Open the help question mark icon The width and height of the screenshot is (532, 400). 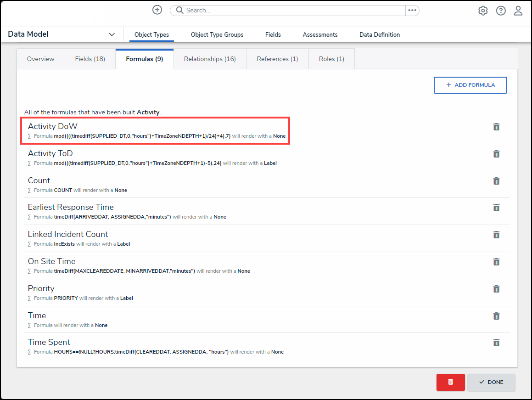[x=501, y=11]
